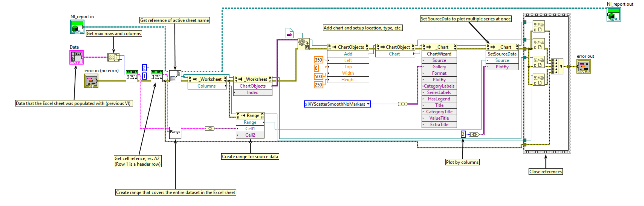Click the CategoryTitle parameter row

(439, 112)
